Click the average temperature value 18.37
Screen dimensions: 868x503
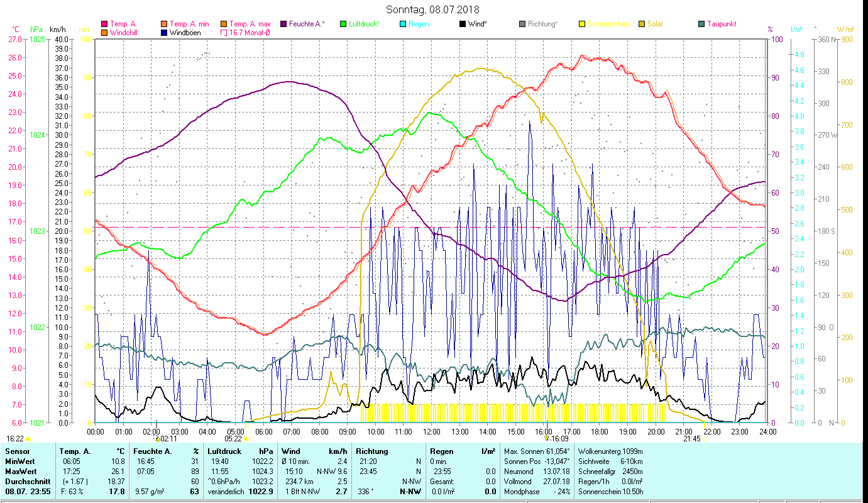point(116,482)
